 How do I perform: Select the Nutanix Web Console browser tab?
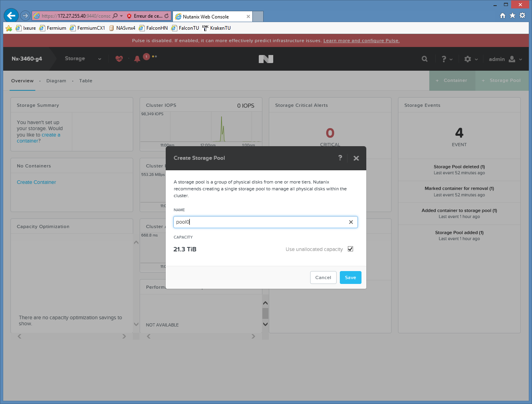213,16
